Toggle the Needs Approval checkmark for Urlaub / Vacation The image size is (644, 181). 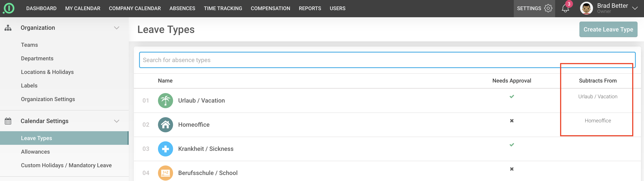(x=511, y=96)
